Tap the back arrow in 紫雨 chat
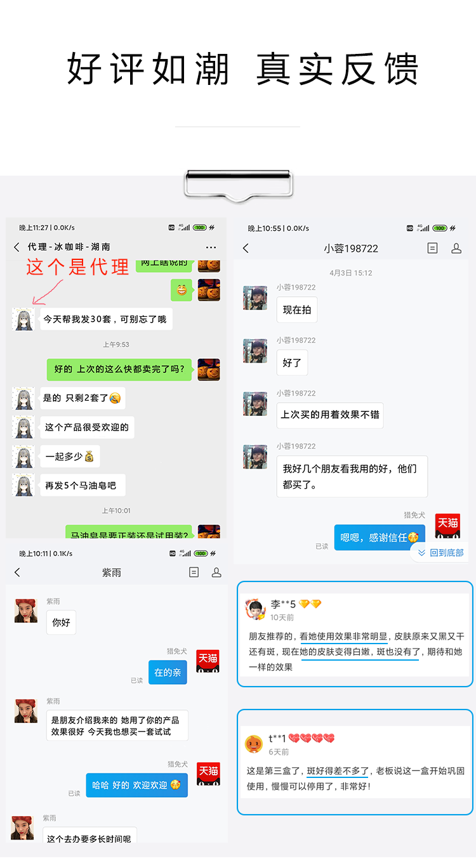 pyautogui.click(x=17, y=573)
